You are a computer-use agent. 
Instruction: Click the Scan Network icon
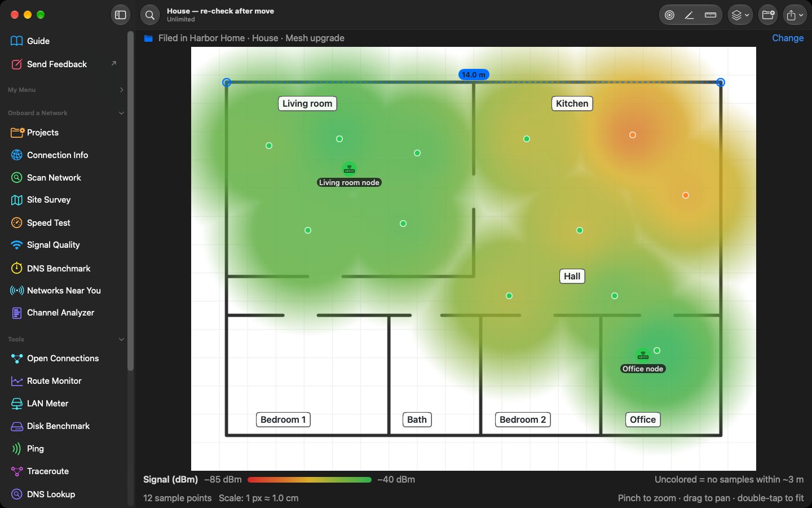coord(17,177)
